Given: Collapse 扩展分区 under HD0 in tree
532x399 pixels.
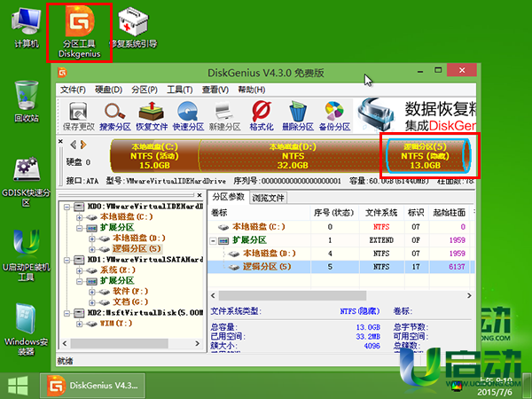Looking at the screenshot, I should click(80, 228).
